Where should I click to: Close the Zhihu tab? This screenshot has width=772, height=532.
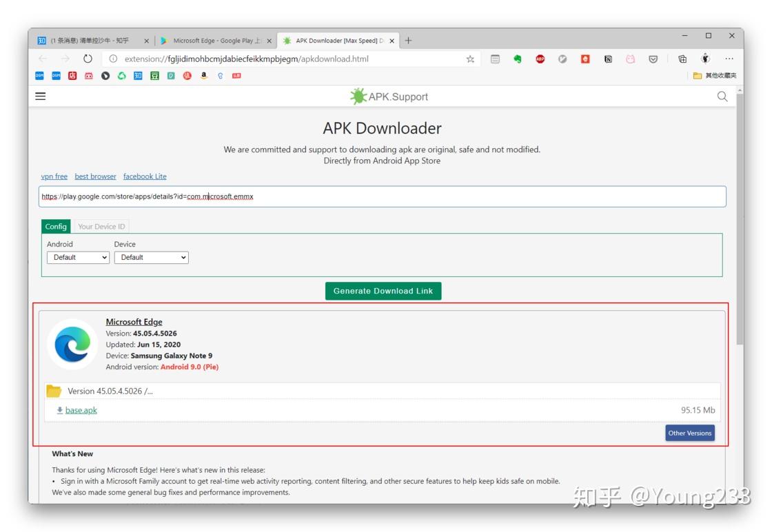coord(146,41)
